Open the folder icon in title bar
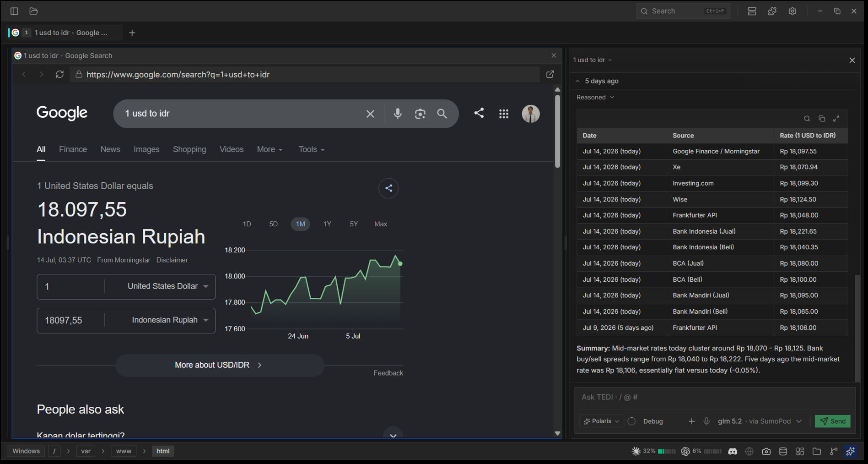 point(33,11)
